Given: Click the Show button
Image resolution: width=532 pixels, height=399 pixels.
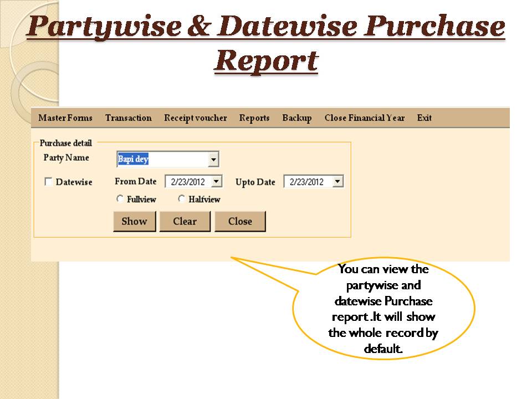Looking at the screenshot, I should click(x=134, y=221).
